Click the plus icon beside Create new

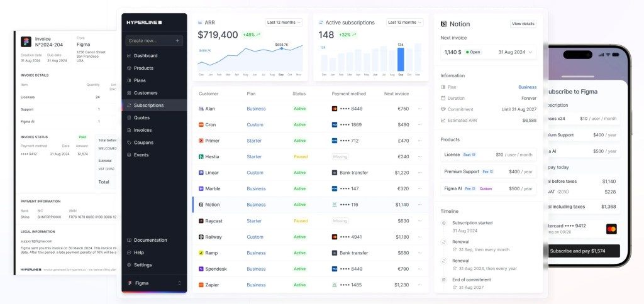pyautogui.click(x=177, y=41)
